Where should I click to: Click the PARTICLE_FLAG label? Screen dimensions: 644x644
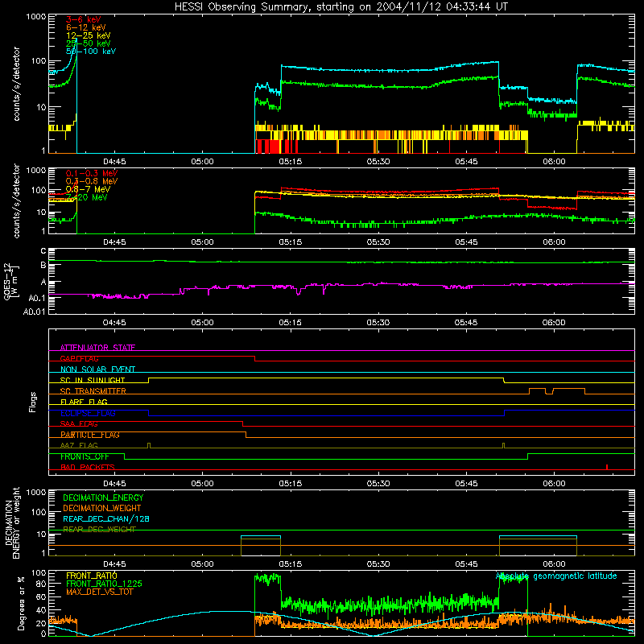click(x=90, y=435)
